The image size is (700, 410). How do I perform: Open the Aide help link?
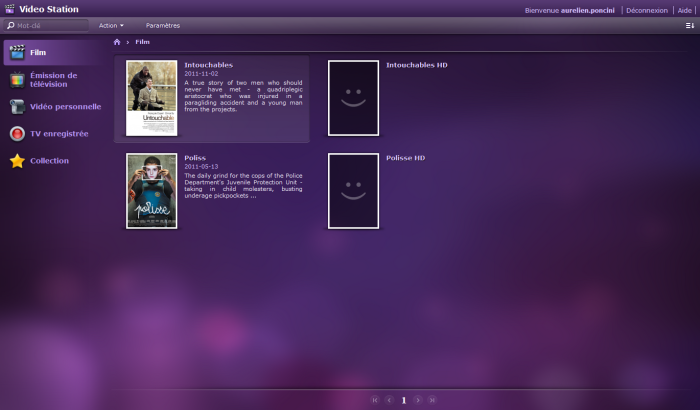[685, 10]
